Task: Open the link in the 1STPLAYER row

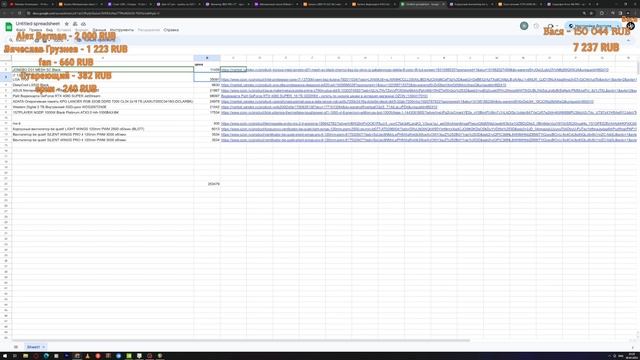Action: pyautogui.click(x=429, y=112)
